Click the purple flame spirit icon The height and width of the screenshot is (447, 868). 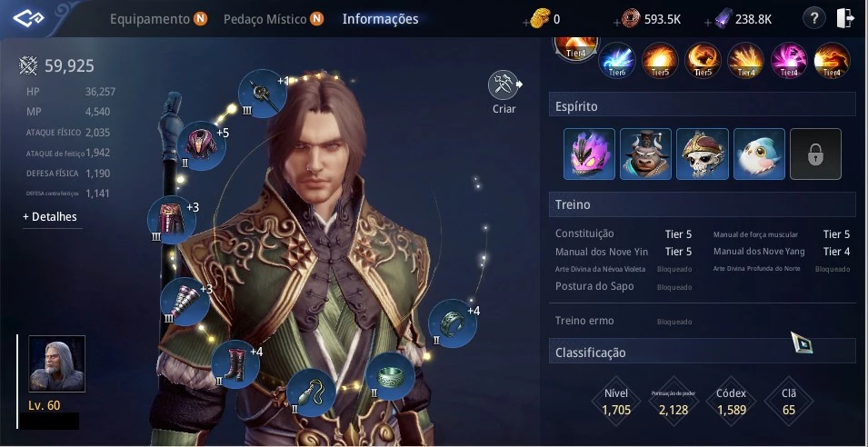pyautogui.click(x=589, y=154)
